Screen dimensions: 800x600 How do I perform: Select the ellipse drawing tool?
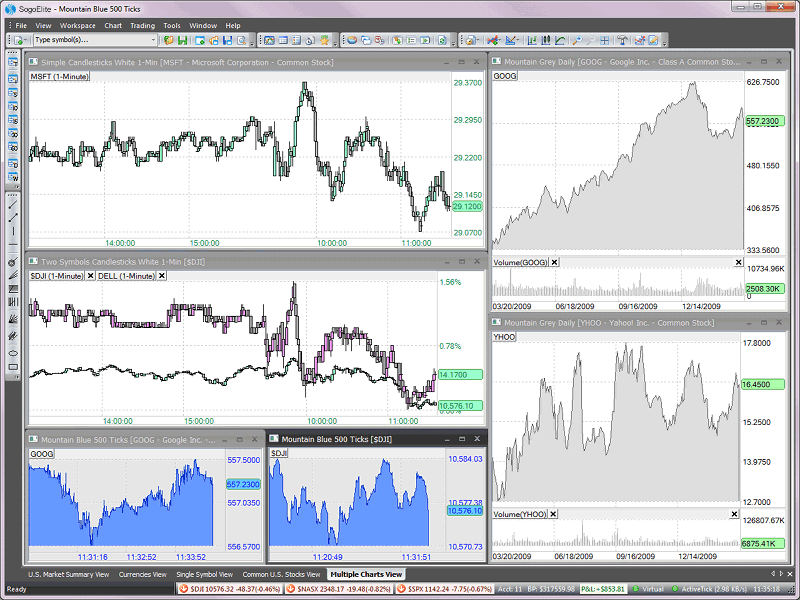pos(13,353)
